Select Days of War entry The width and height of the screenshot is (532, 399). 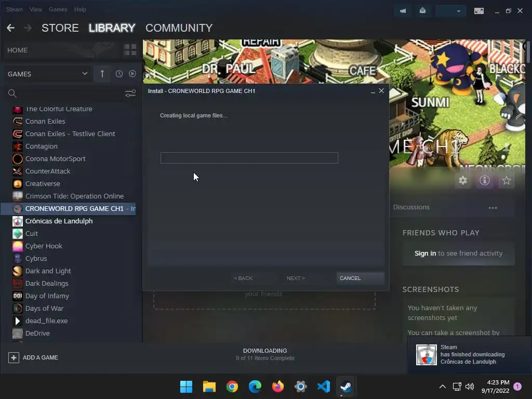pos(44,309)
